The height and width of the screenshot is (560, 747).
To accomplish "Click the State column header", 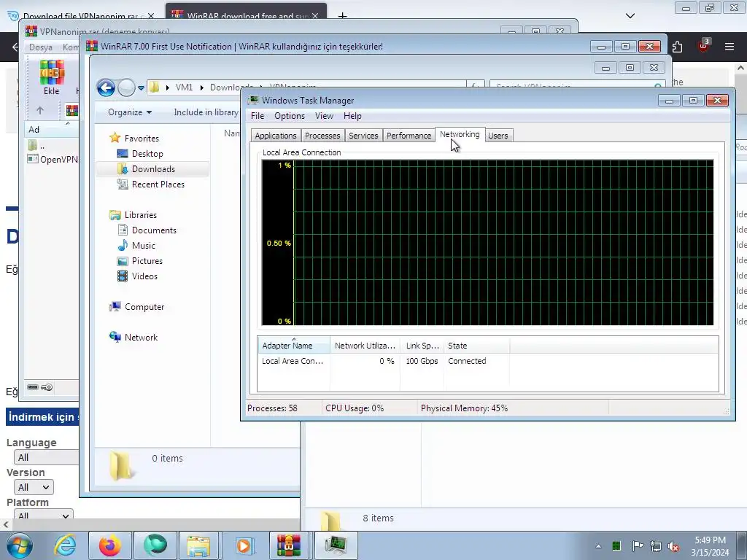I will point(476,345).
